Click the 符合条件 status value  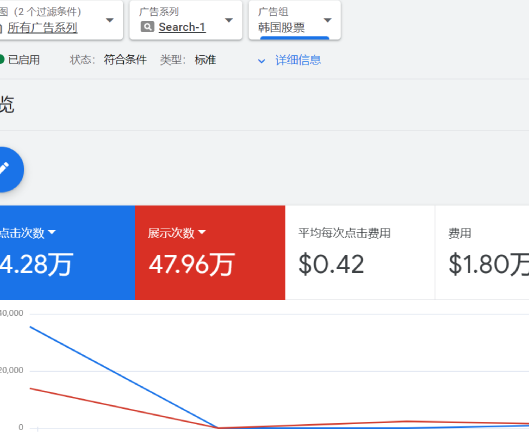[125, 60]
